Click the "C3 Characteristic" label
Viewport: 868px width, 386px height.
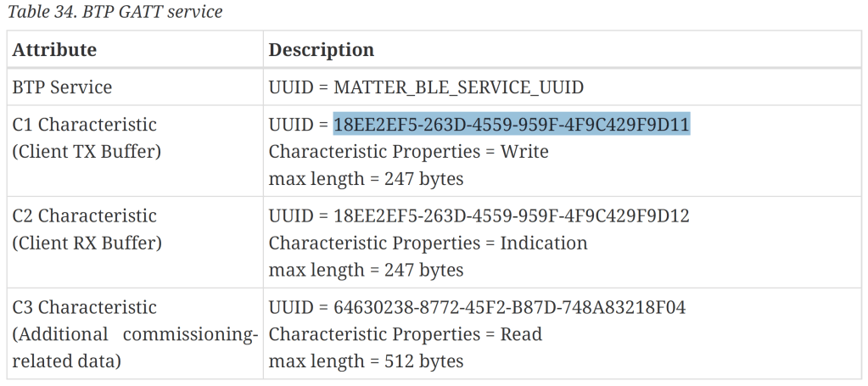click(x=85, y=308)
